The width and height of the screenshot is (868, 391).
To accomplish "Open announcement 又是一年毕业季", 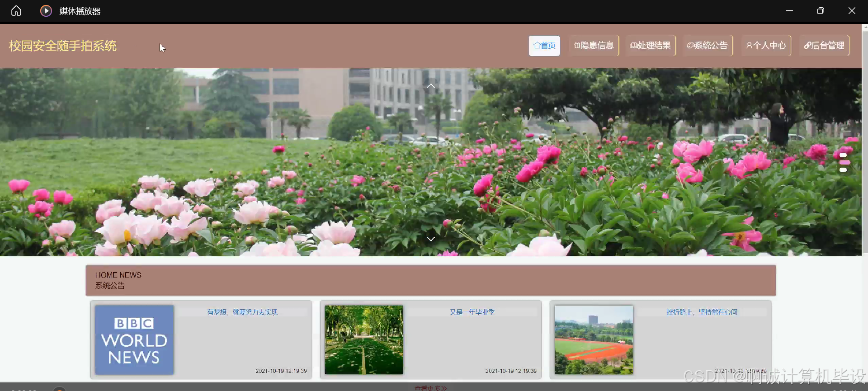I will click(472, 312).
